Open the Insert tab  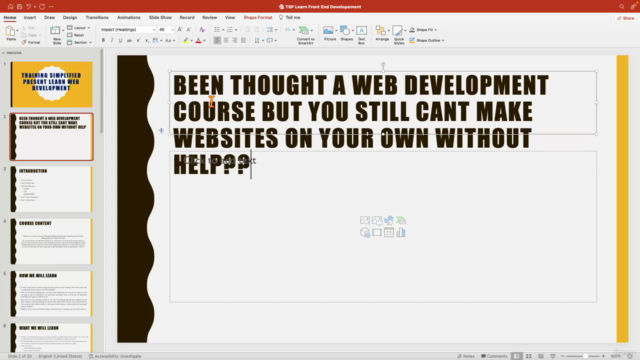click(x=29, y=18)
